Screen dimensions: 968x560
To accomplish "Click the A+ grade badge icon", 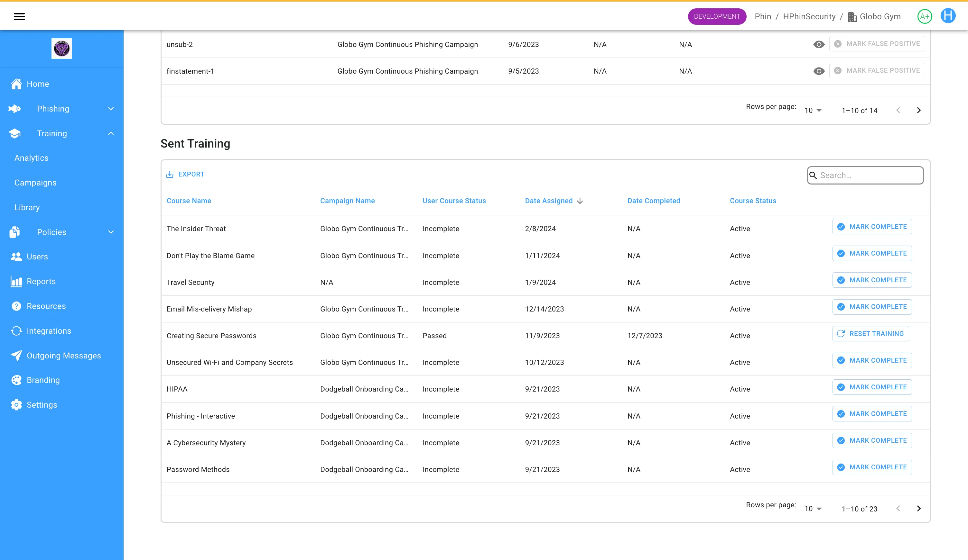I will 924,16.
